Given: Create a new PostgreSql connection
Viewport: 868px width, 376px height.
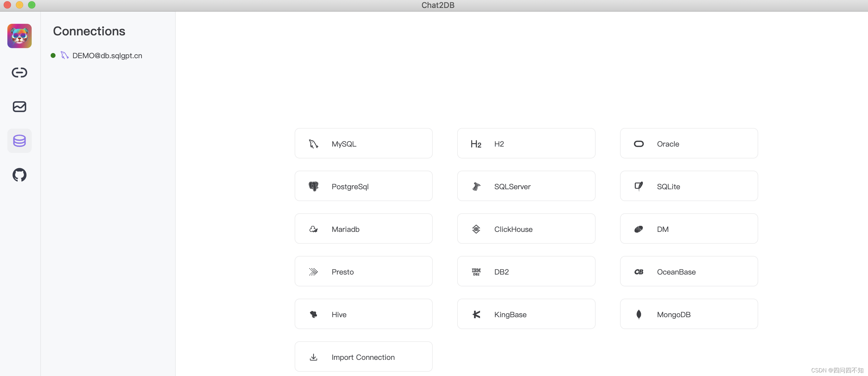Looking at the screenshot, I should coord(364,186).
